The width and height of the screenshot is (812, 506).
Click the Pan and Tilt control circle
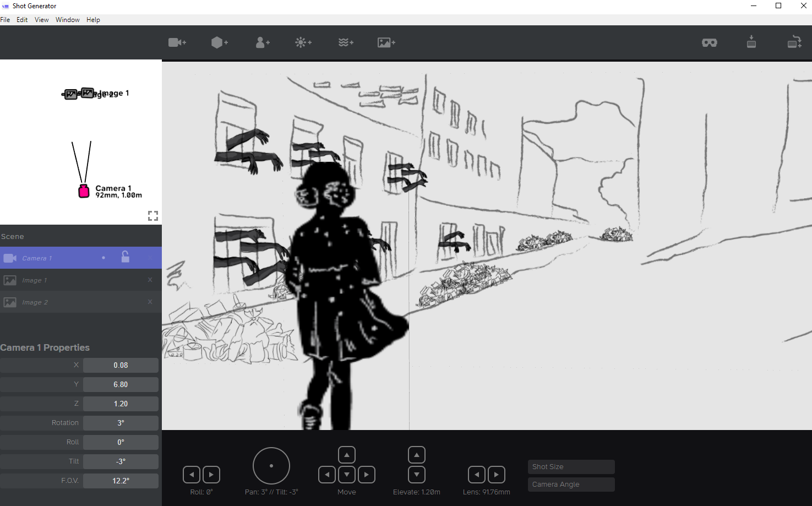(x=271, y=465)
